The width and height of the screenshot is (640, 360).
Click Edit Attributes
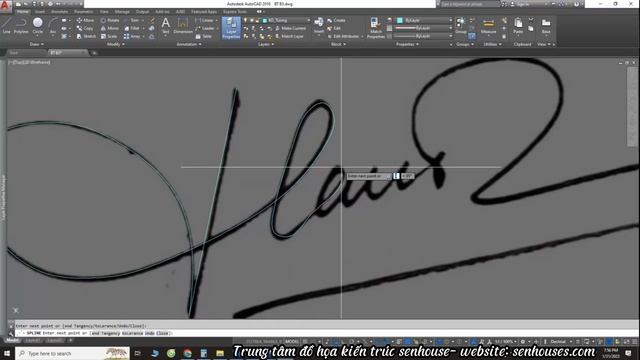click(x=342, y=36)
